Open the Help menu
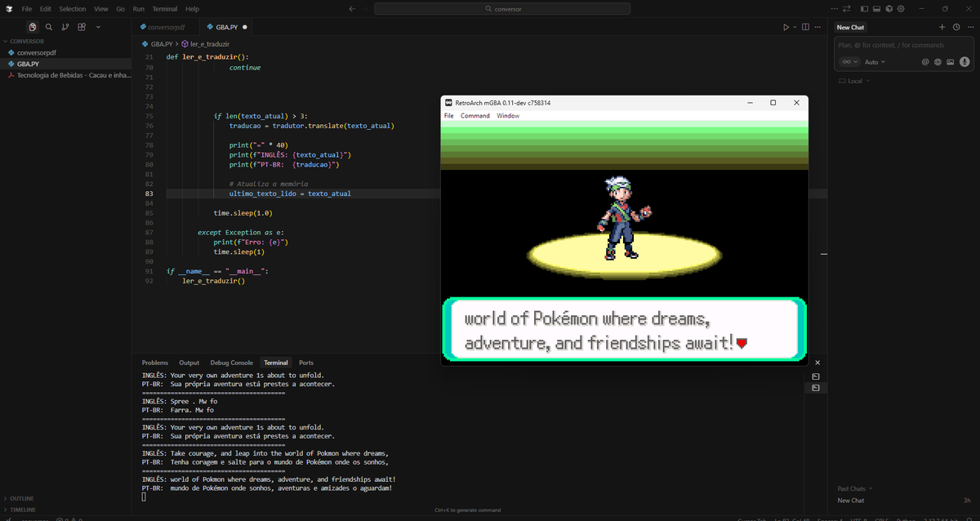 (192, 8)
